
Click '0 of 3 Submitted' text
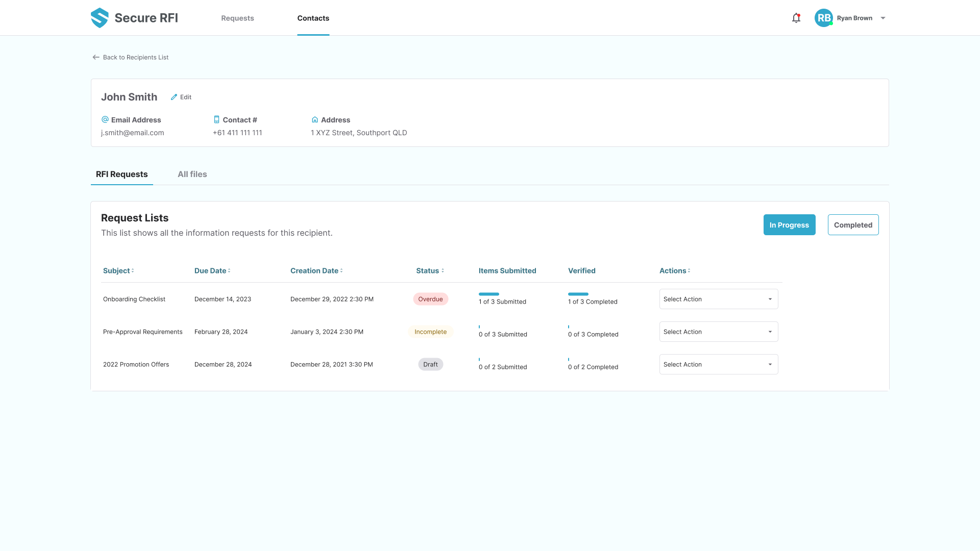[503, 334]
